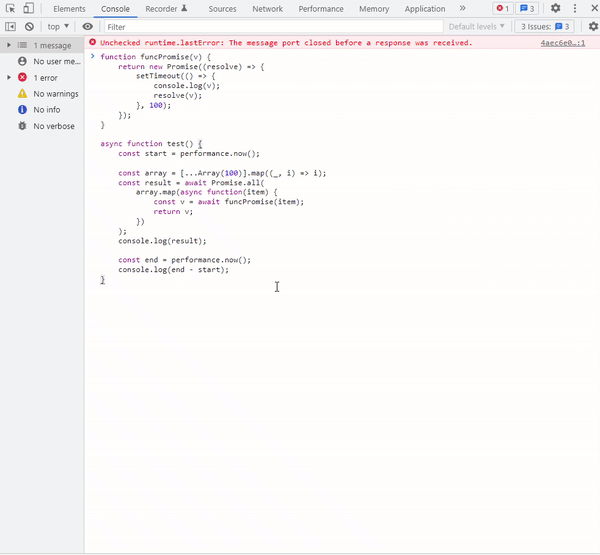Open the customize DevTools three-dot menu

[x=575, y=8]
